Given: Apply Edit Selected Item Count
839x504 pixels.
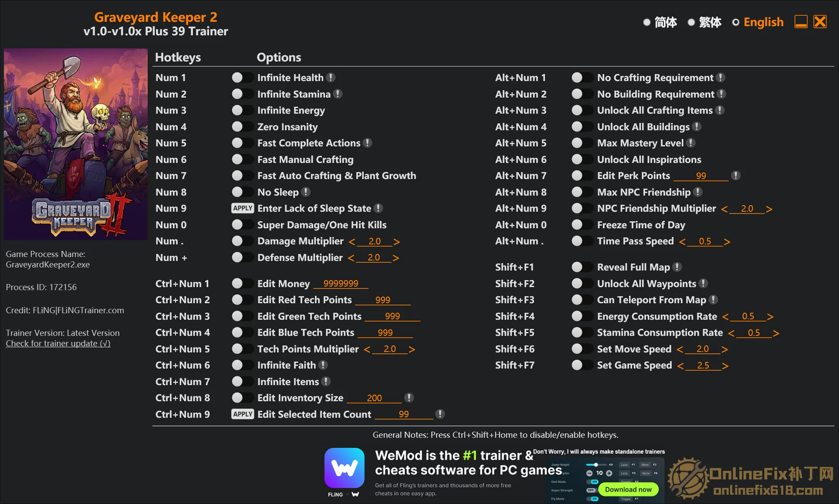Looking at the screenshot, I should [243, 414].
